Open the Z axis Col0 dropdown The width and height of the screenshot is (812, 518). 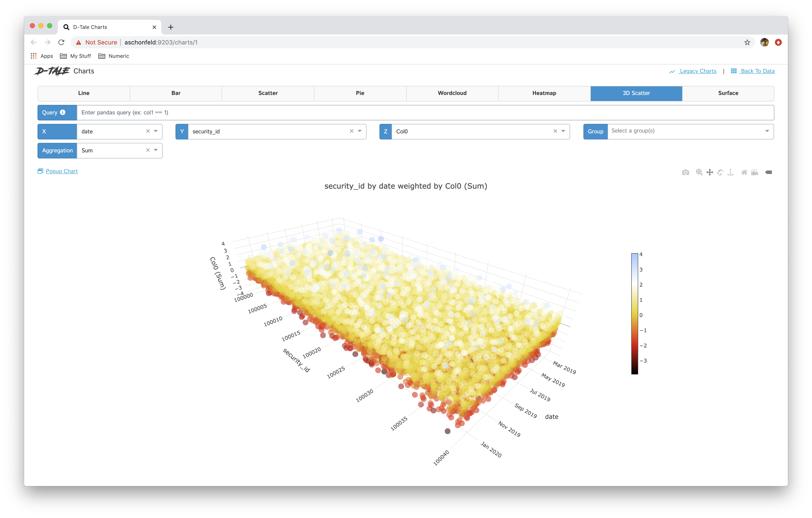563,131
